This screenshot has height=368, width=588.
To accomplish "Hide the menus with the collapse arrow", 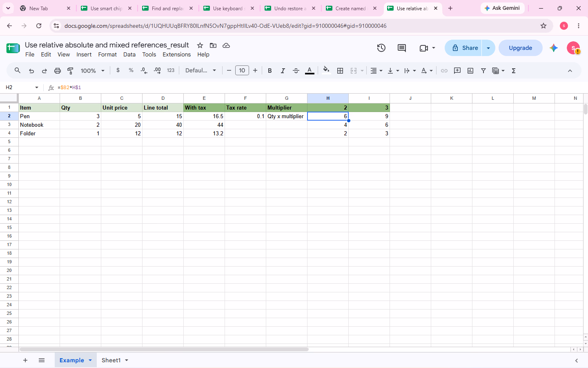I will pos(570,71).
